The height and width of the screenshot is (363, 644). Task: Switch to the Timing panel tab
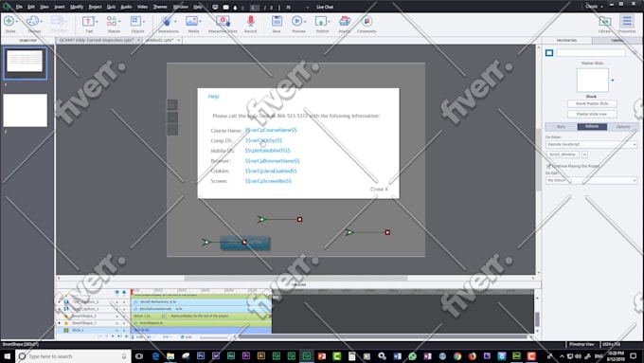pyautogui.click(x=617, y=41)
